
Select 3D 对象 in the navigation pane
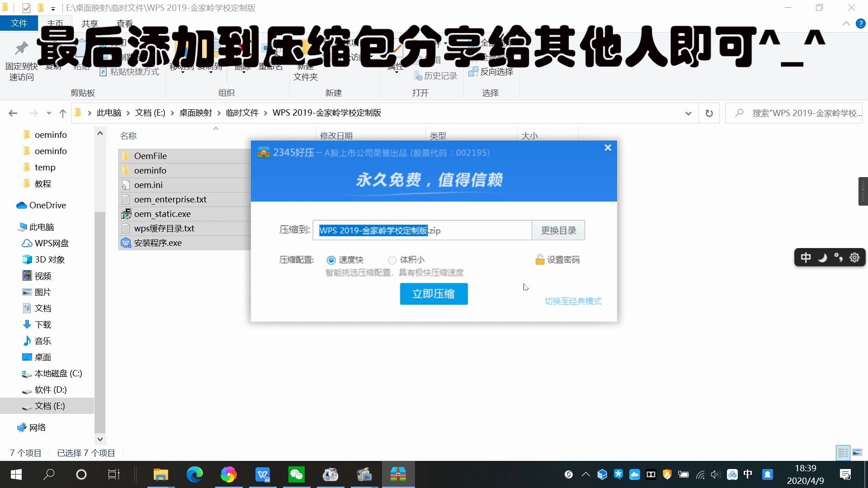coord(50,260)
